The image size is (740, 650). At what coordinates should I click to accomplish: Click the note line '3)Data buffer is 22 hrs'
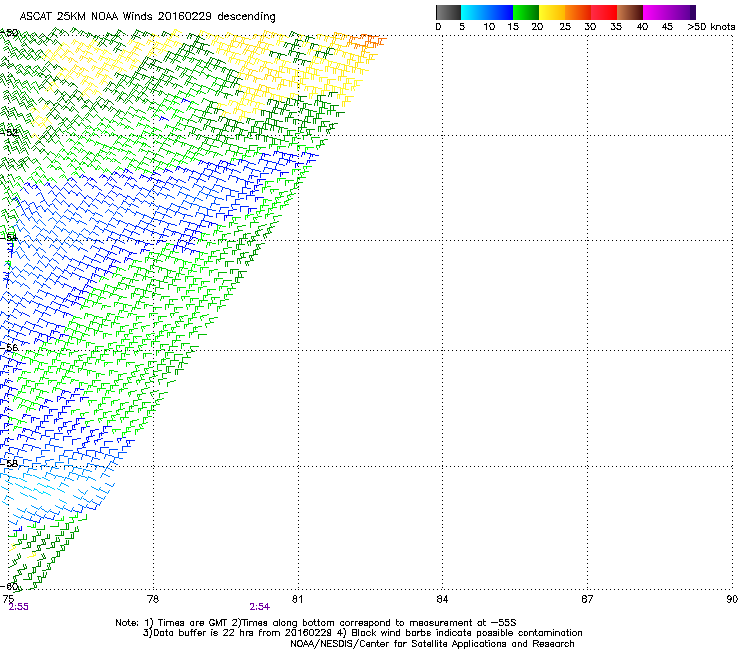(x=362, y=633)
